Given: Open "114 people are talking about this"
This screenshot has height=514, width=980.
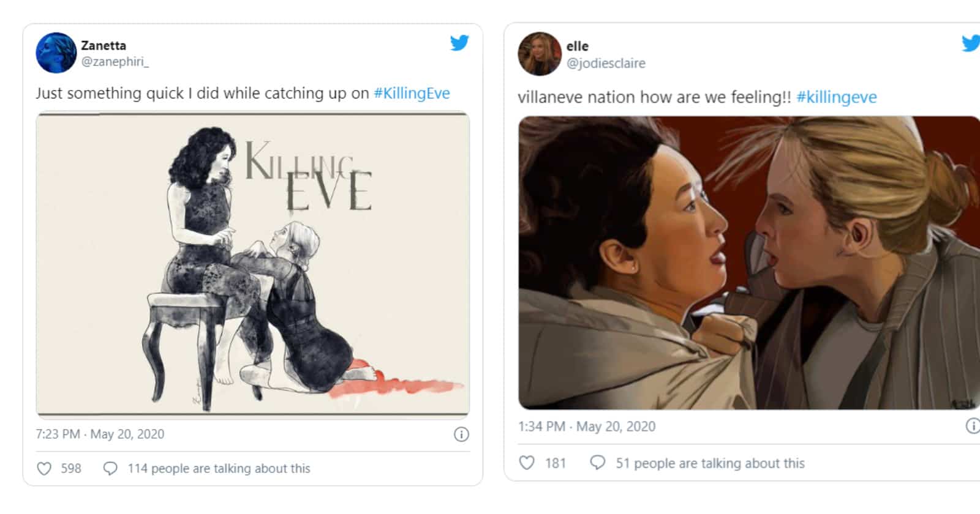Looking at the screenshot, I should point(219,469).
